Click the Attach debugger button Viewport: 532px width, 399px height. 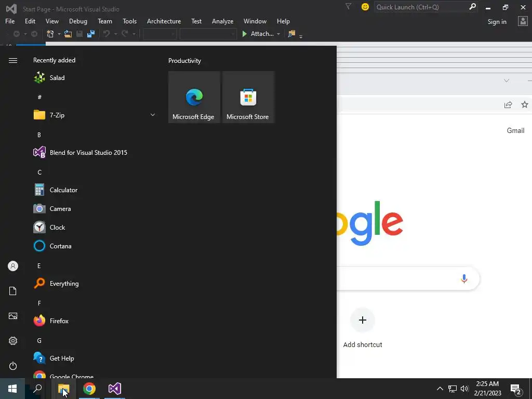click(258, 34)
